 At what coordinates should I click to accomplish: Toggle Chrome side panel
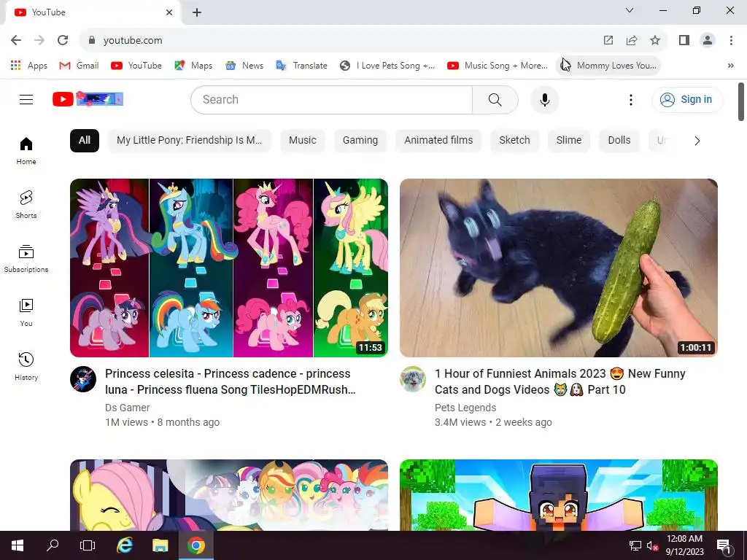tap(684, 40)
